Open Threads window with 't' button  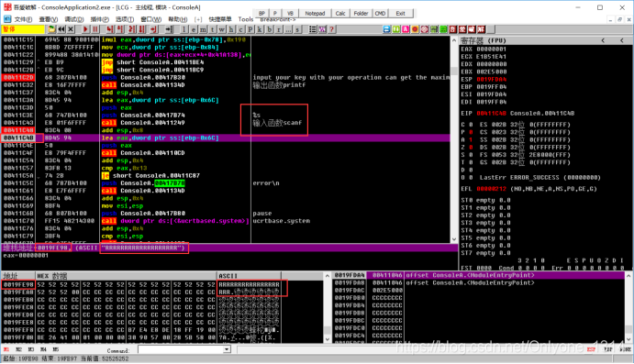pos(212,29)
